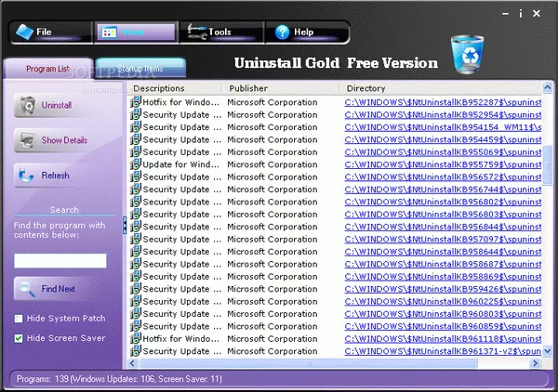
Task: Click the computer icon on Show Details
Action: coord(27,140)
